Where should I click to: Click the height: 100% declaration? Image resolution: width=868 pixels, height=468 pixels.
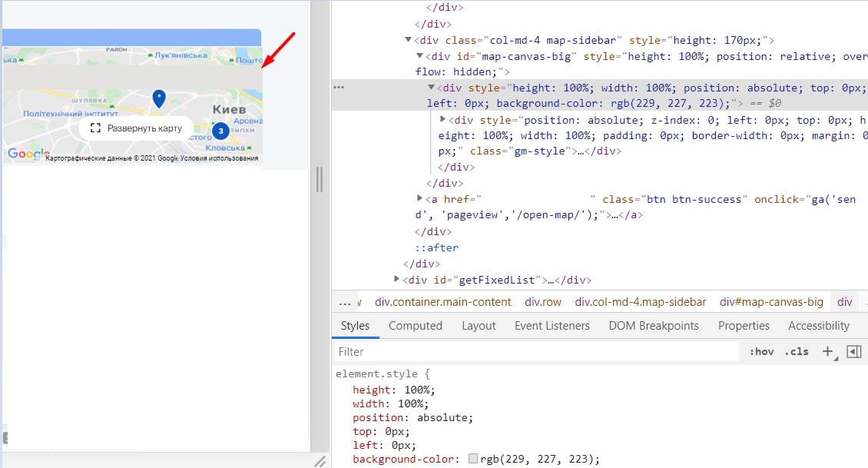point(393,390)
